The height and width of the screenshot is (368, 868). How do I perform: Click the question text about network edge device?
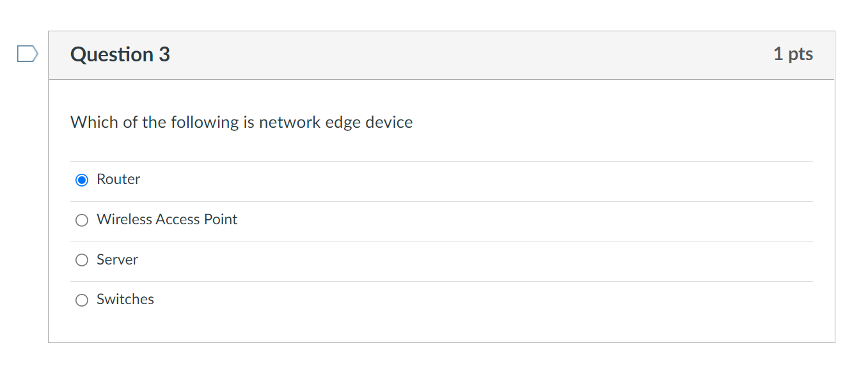(241, 122)
